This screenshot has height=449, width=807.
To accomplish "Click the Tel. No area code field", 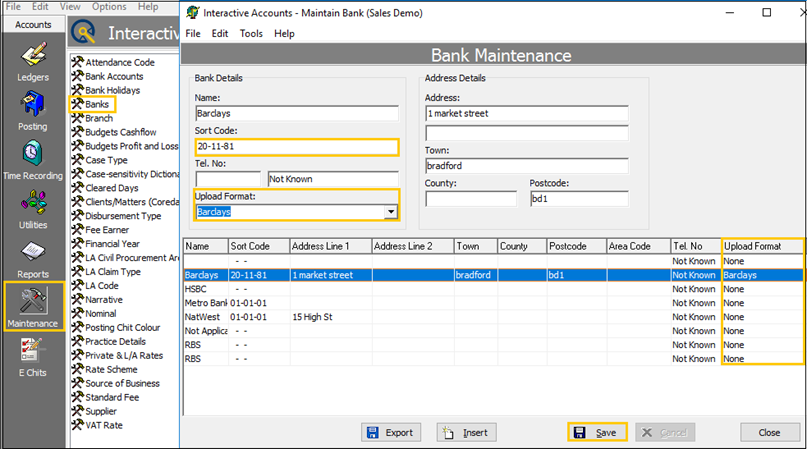I will click(228, 179).
